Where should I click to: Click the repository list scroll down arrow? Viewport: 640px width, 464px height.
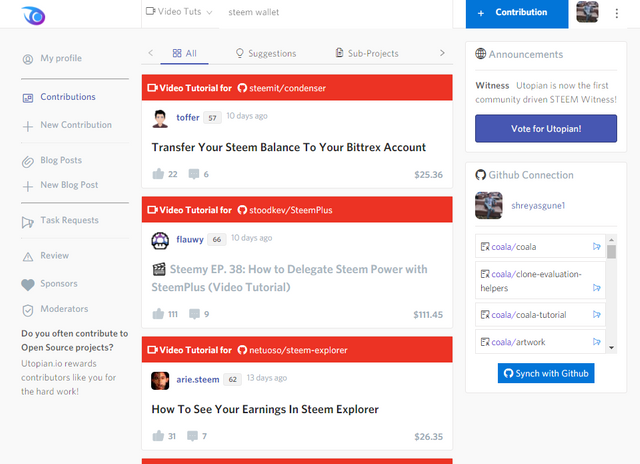(x=611, y=348)
